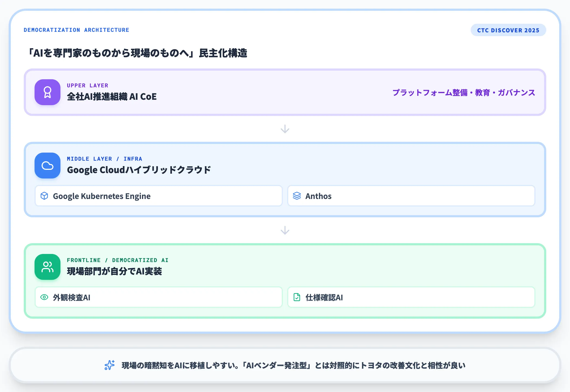Click the green users icon
The width and height of the screenshot is (570, 392).
[x=47, y=267]
